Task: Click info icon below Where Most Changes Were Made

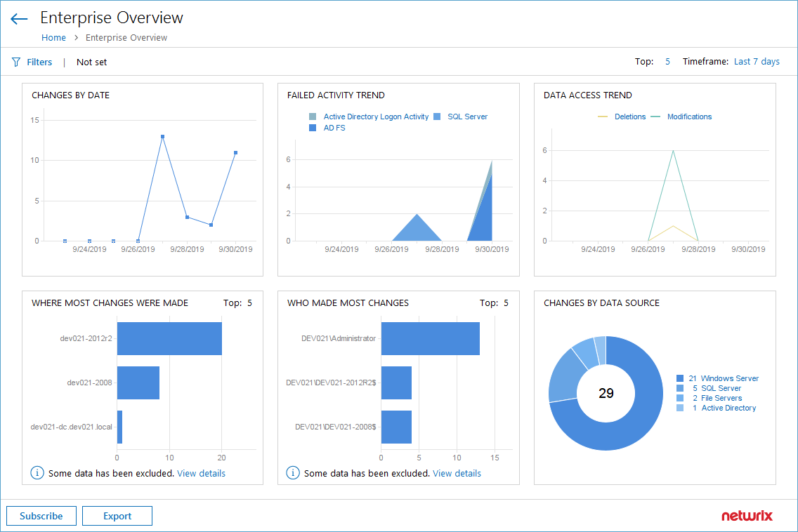Action: coord(37,472)
